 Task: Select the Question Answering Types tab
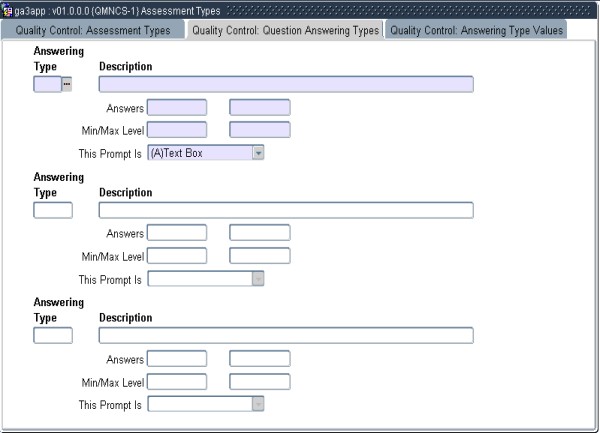pos(285,30)
